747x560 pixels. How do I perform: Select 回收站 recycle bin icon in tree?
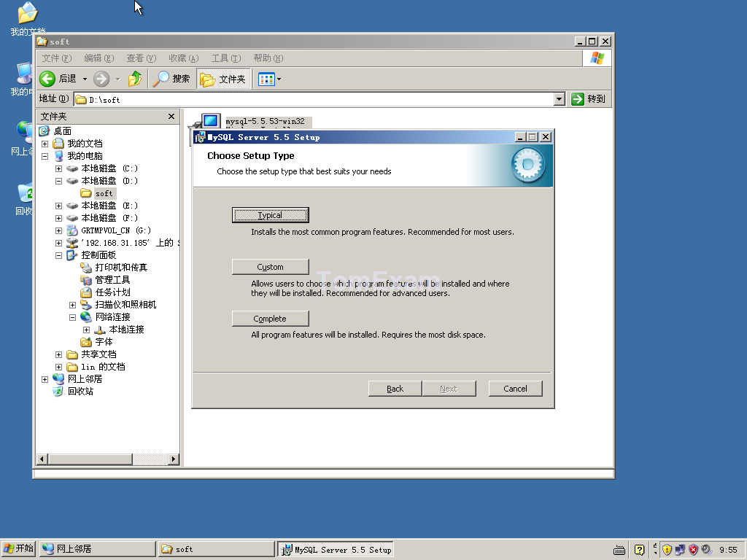pos(58,392)
